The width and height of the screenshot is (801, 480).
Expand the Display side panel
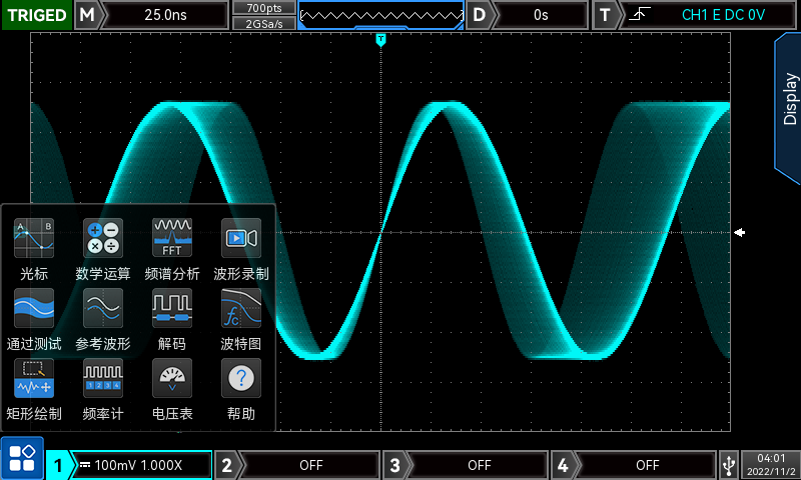click(788, 100)
